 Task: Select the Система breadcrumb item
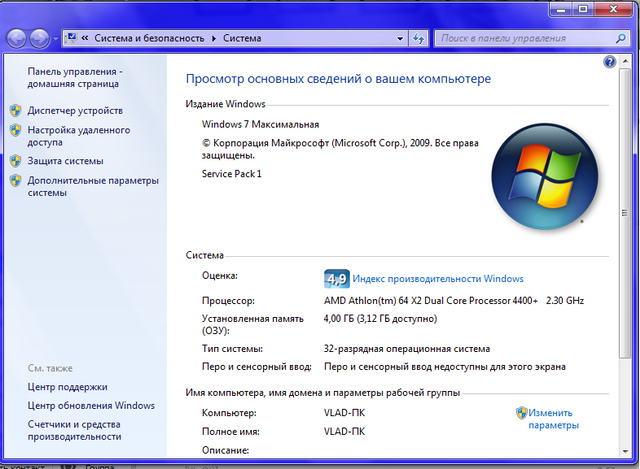click(242, 38)
